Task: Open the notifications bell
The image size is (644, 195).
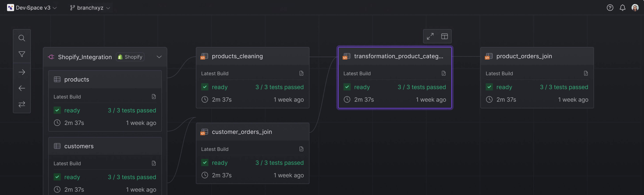Action: click(x=623, y=7)
